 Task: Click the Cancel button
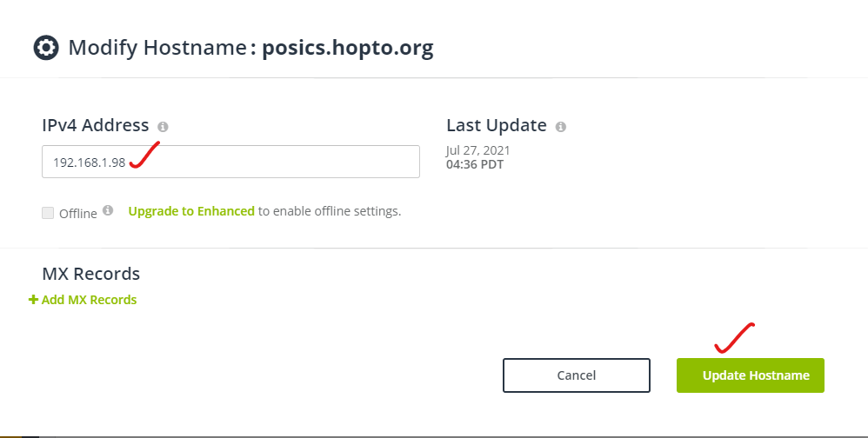[577, 375]
